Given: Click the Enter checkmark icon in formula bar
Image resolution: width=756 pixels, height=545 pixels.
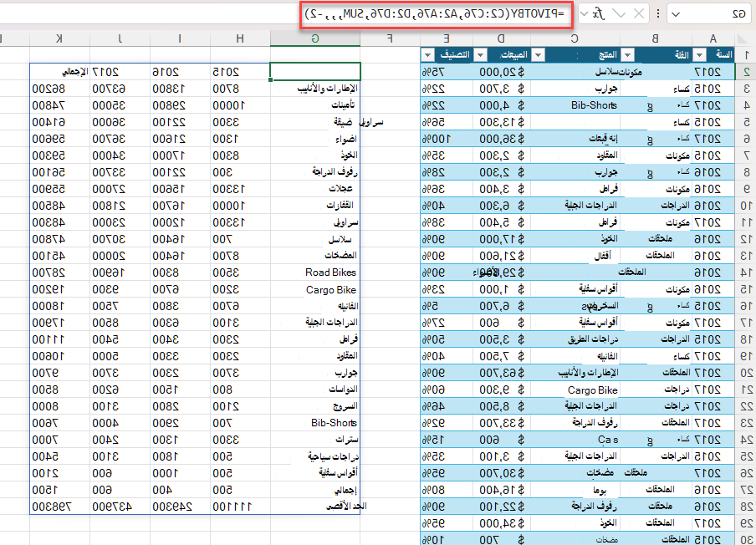Looking at the screenshot, I should click(x=619, y=14).
